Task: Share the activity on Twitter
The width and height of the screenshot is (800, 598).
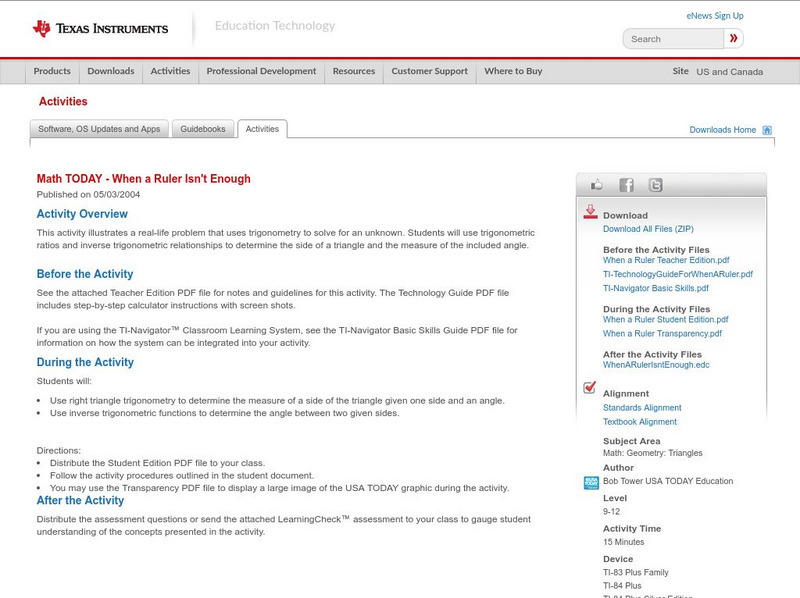Action: click(656, 185)
